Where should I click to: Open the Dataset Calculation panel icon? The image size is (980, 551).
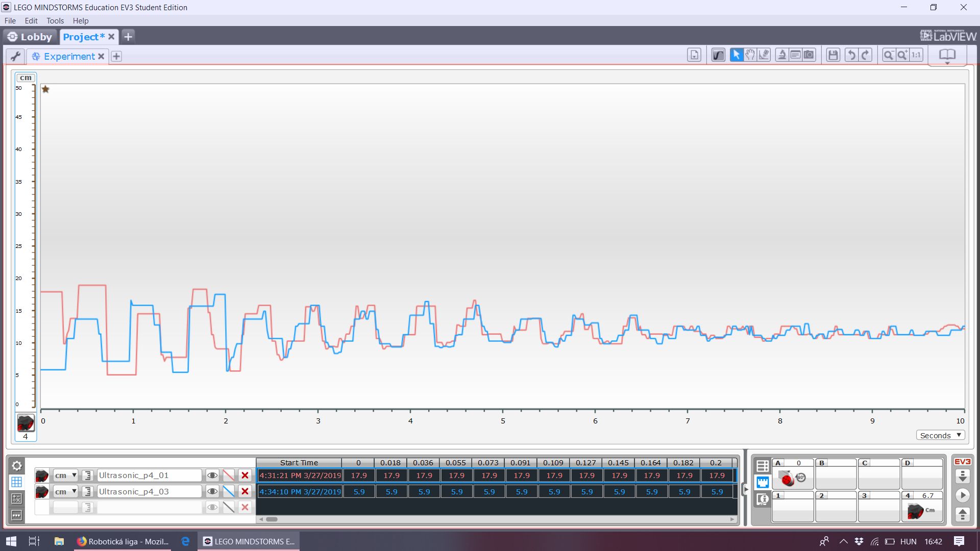pyautogui.click(x=16, y=499)
